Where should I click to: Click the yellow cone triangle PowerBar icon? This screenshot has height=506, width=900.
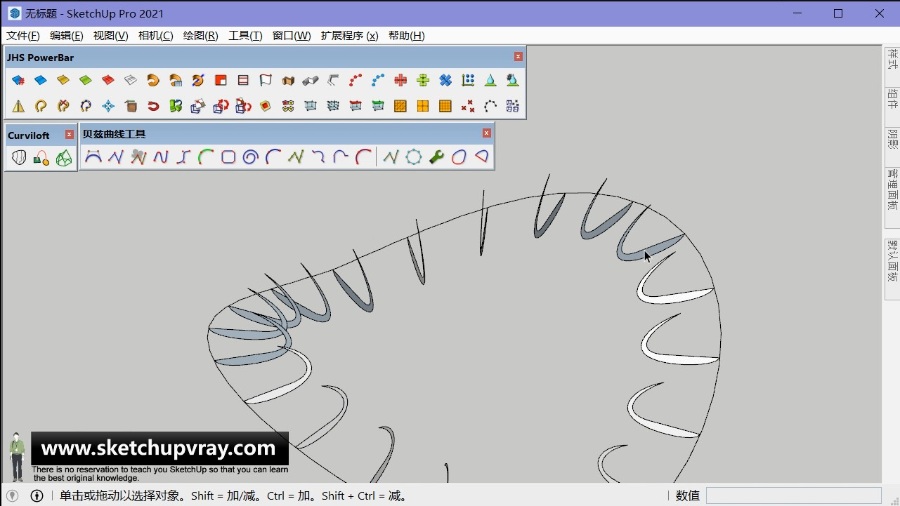coord(18,106)
